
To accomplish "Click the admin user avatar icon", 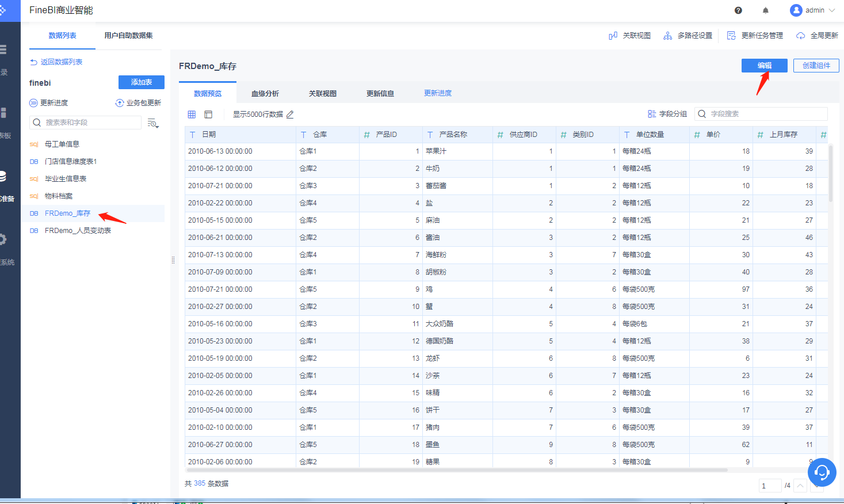I will click(x=796, y=10).
